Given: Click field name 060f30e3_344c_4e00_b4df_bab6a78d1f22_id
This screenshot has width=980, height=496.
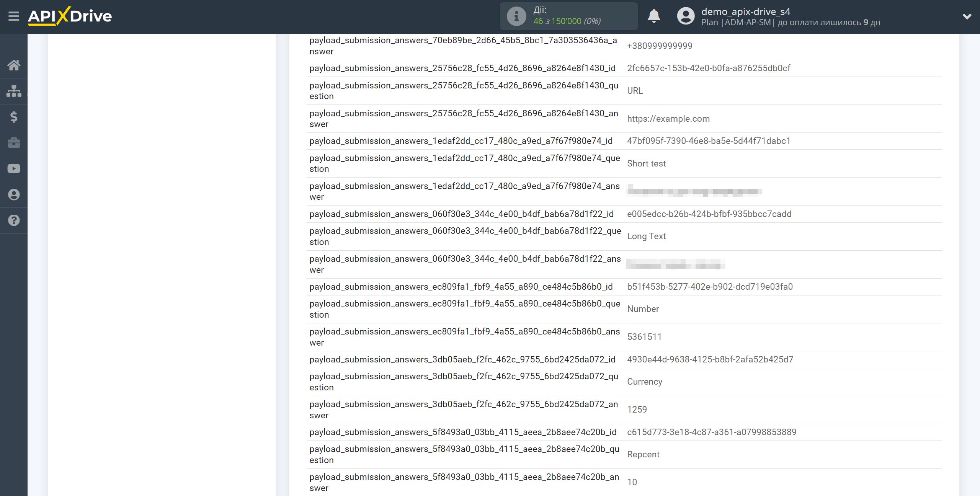Looking at the screenshot, I should point(461,214).
